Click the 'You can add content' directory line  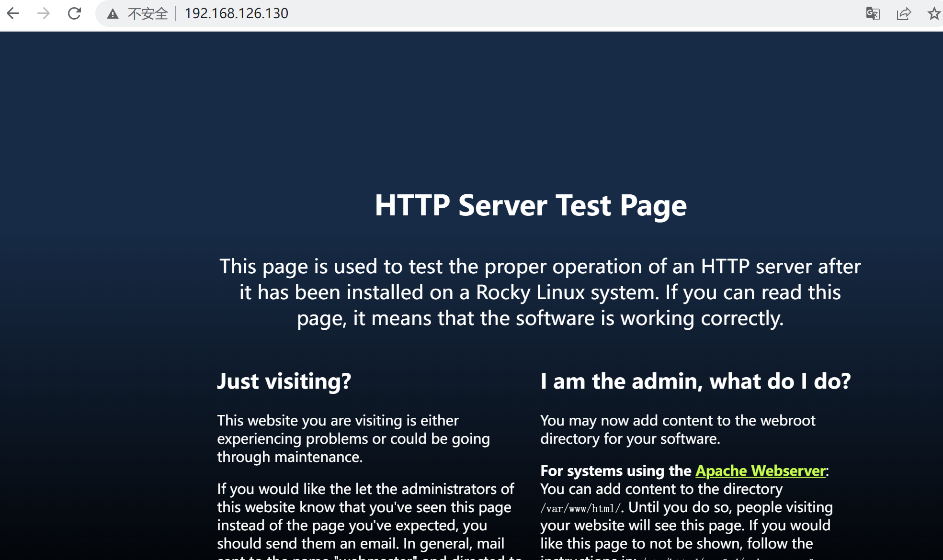[x=661, y=489]
